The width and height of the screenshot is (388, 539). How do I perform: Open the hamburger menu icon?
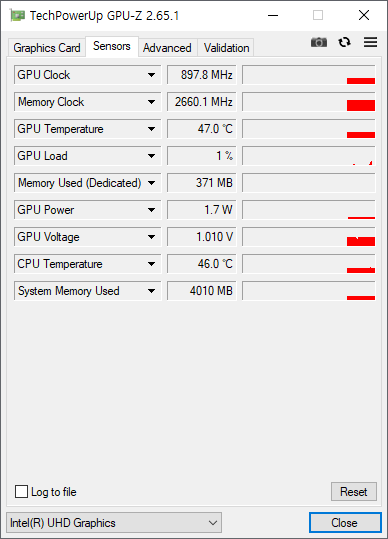pyautogui.click(x=370, y=42)
